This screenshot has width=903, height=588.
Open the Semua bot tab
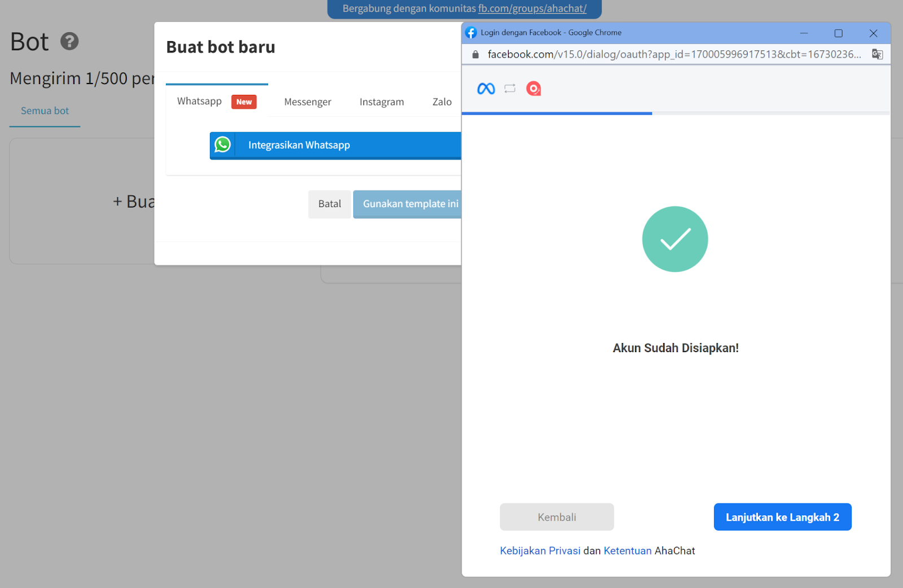tap(45, 111)
